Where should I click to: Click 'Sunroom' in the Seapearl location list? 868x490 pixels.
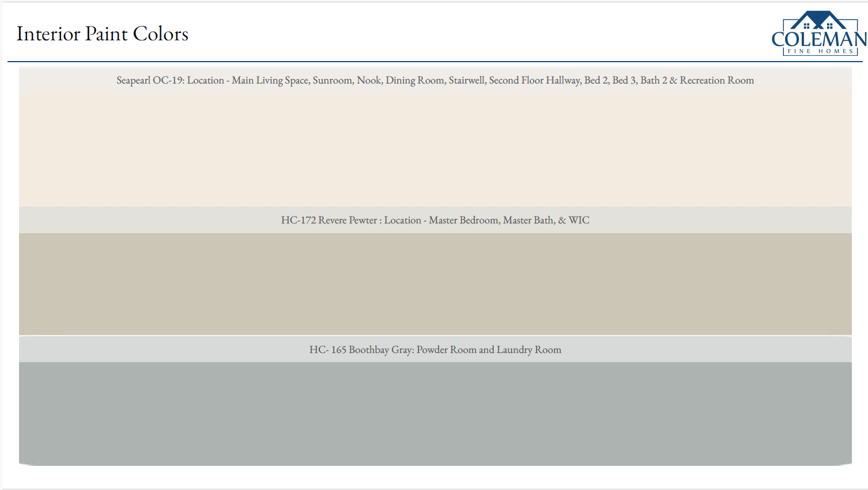[x=333, y=81]
